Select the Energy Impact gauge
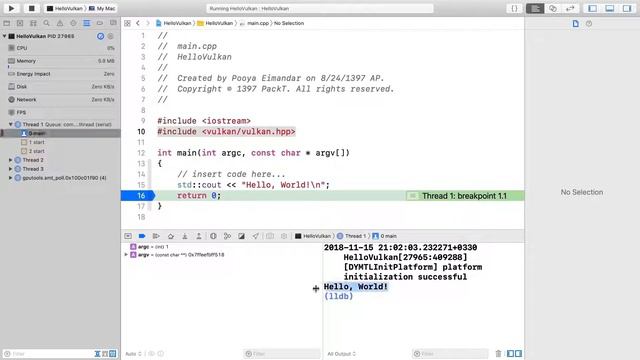Screen dimensions: 640x360 pyautogui.click(x=60, y=74)
